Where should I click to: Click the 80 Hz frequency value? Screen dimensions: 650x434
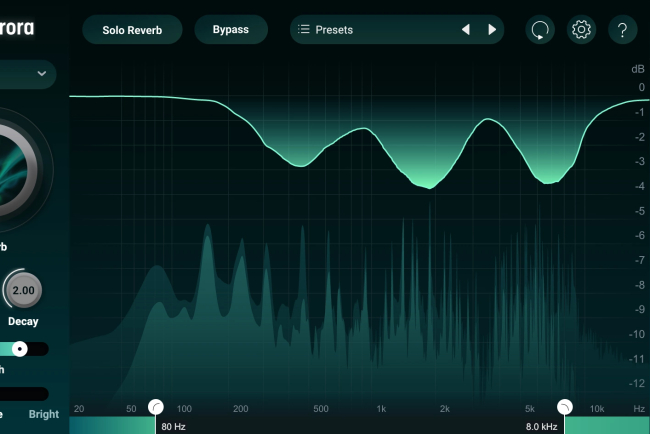[173, 427]
